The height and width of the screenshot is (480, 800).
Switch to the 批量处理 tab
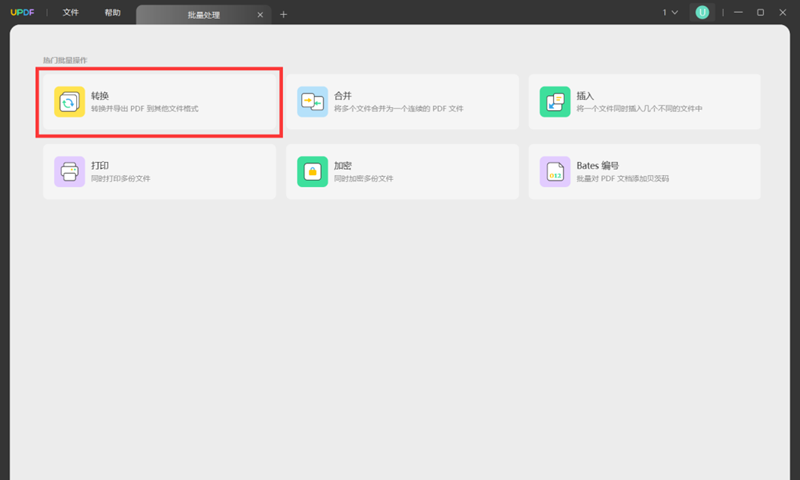[204, 15]
